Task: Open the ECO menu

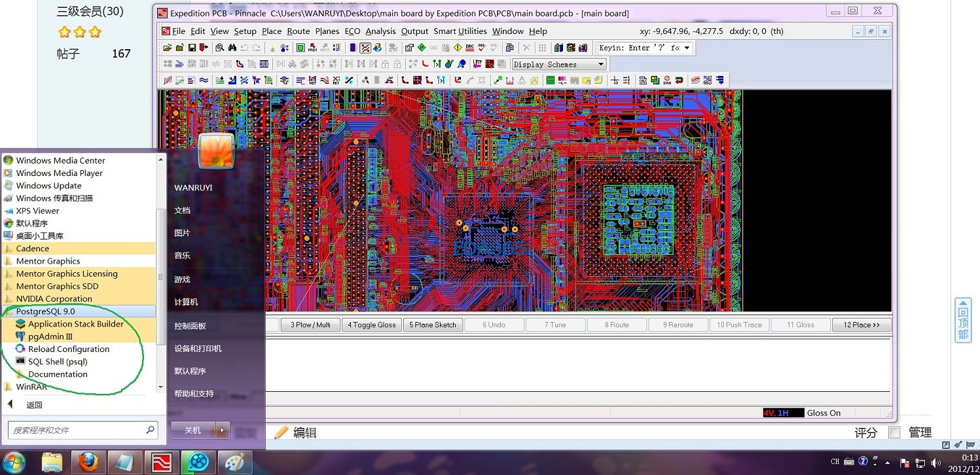Action: tap(352, 31)
